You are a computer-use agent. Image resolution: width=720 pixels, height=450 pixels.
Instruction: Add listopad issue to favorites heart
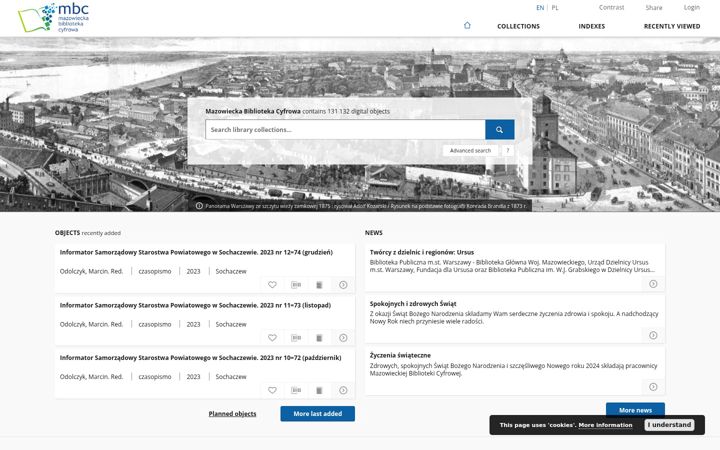(272, 338)
